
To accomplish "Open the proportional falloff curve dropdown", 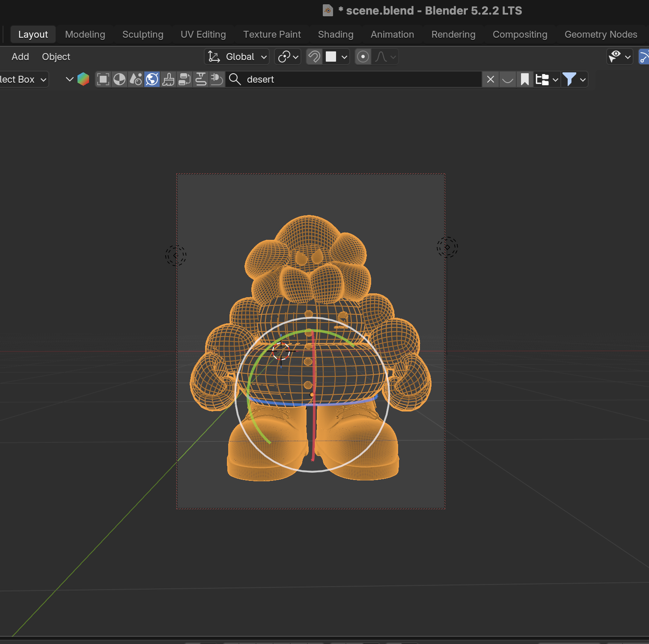I will pyautogui.click(x=385, y=57).
